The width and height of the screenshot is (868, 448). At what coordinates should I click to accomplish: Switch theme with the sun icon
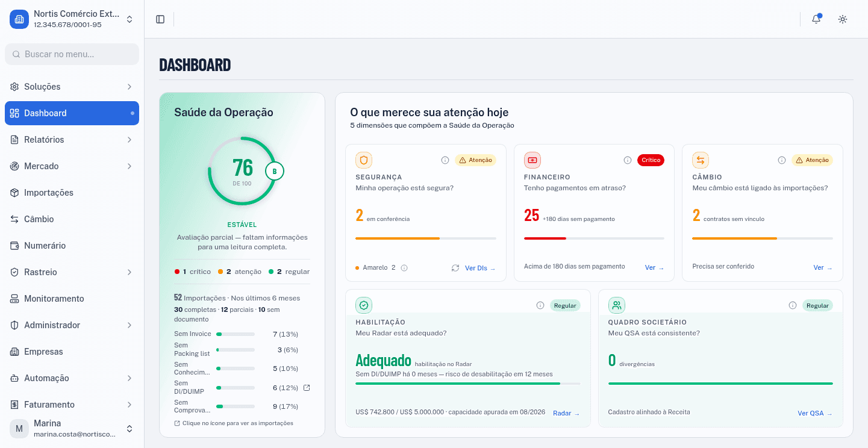click(x=843, y=19)
